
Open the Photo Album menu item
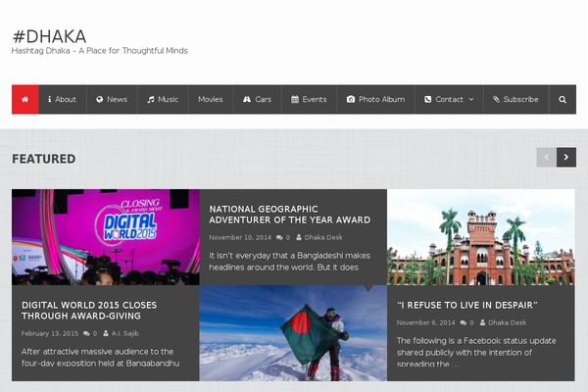pyautogui.click(x=375, y=99)
